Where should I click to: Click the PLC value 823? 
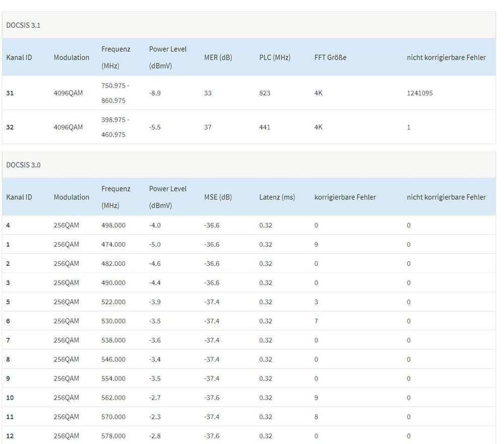[265, 93]
